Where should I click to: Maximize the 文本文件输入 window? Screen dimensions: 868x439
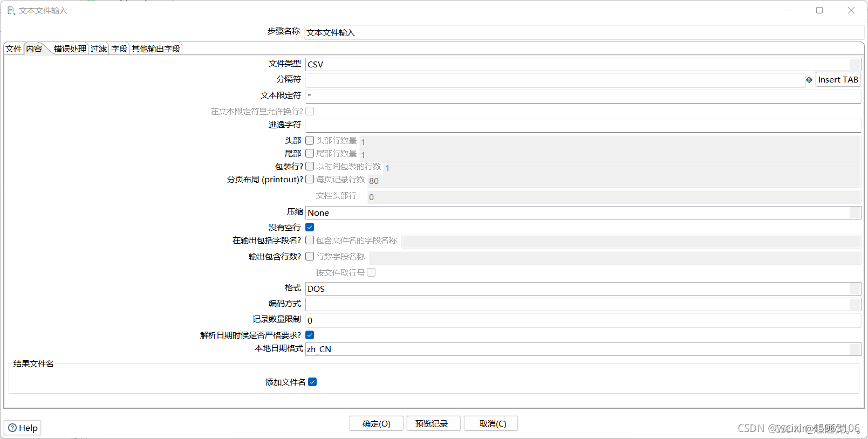819,10
